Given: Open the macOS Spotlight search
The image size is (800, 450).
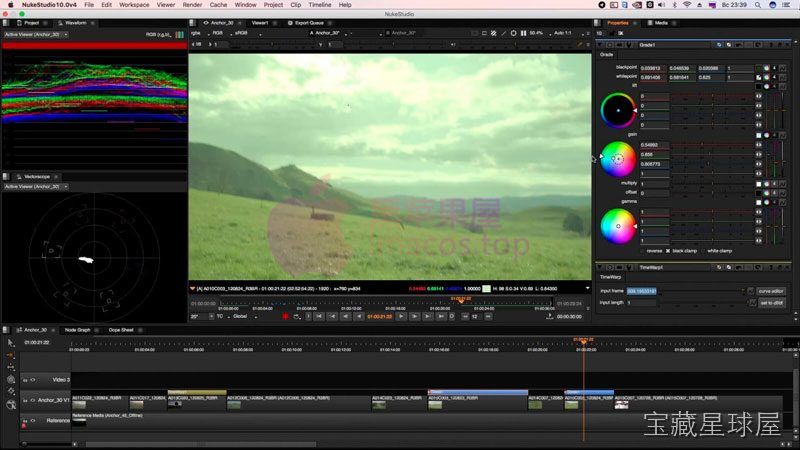Looking at the screenshot, I should pyautogui.click(x=758, y=5).
